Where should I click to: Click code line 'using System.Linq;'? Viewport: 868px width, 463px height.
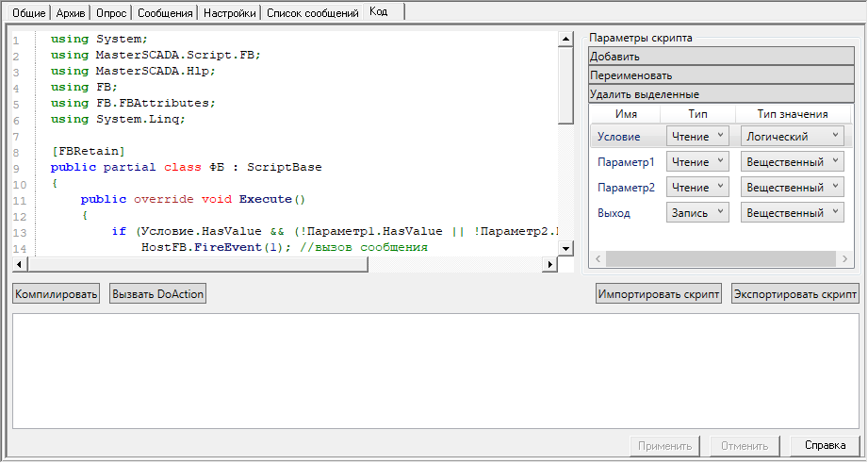tap(118, 119)
